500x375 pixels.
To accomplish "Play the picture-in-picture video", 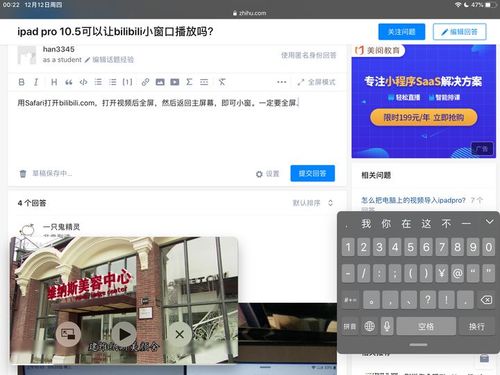I will click(124, 334).
